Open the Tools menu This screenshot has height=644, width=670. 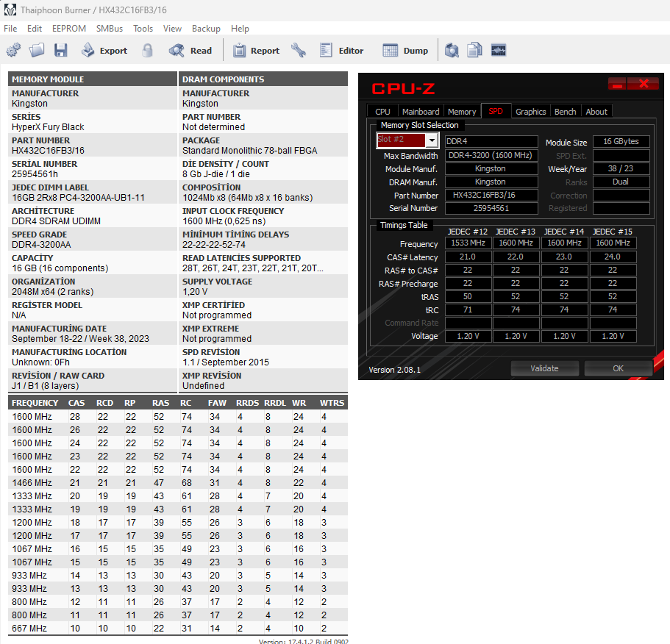pyautogui.click(x=143, y=29)
